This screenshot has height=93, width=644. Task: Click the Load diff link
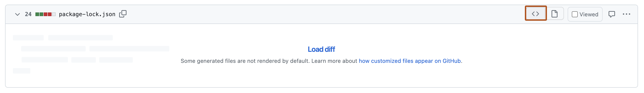[x=321, y=49]
